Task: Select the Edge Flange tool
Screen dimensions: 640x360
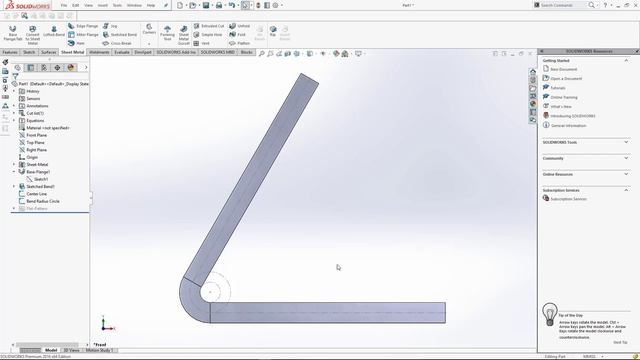Action: tap(83, 26)
